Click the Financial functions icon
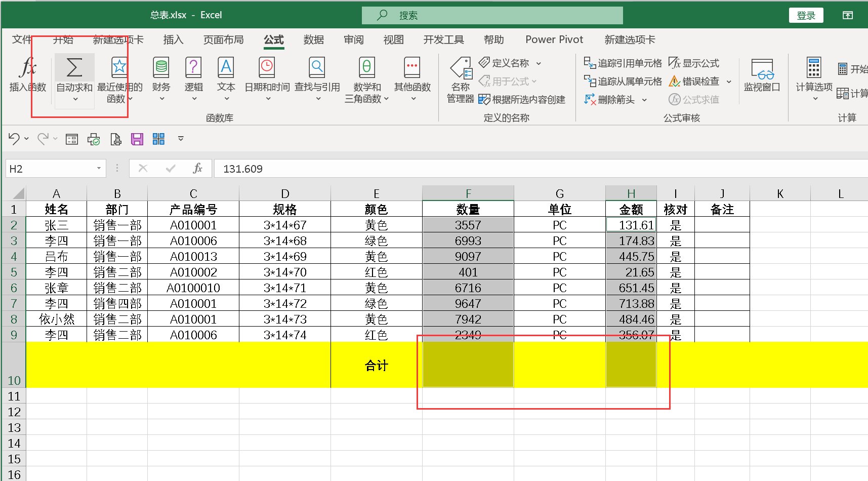 click(x=161, y=67)
